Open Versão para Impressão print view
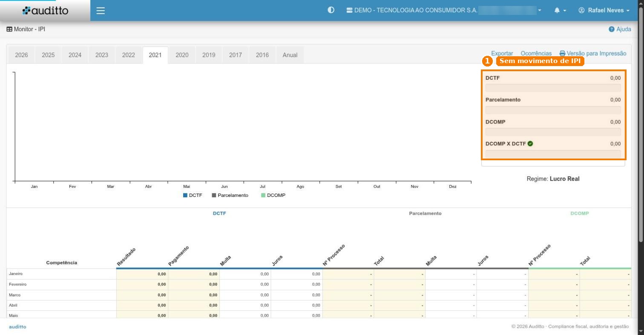 pyautogui.click(x=593, y=54)
